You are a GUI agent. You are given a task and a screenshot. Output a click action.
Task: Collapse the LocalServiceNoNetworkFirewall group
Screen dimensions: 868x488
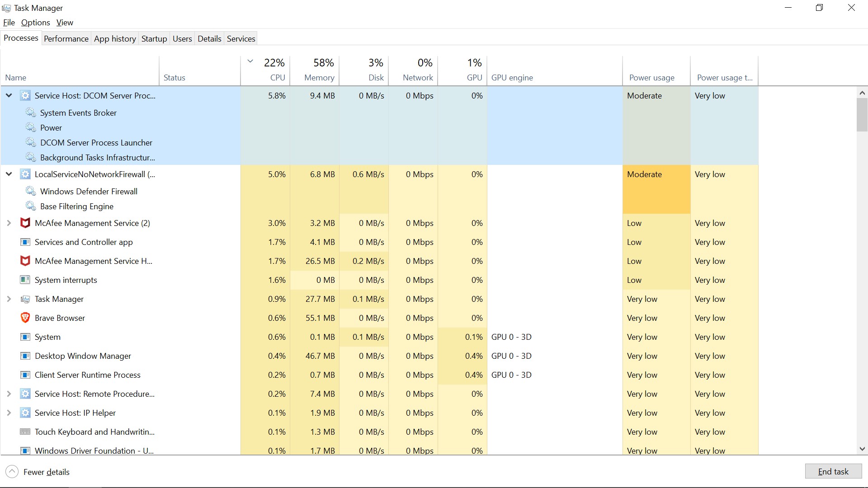pyautogui.click(x=9, y=174)
